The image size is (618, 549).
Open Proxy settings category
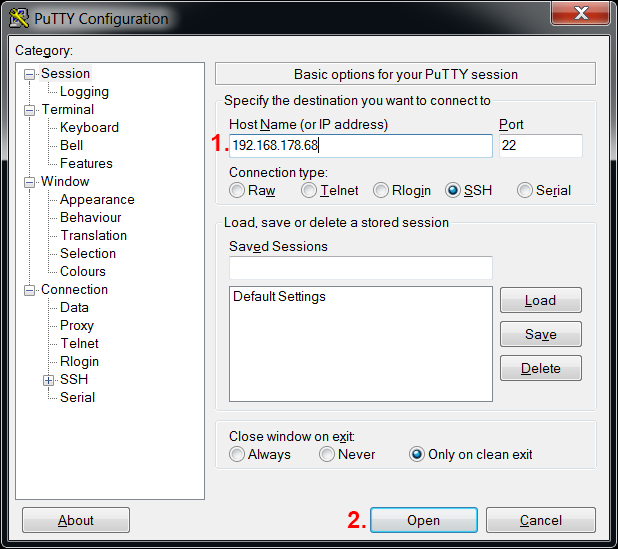pos(77,326)
